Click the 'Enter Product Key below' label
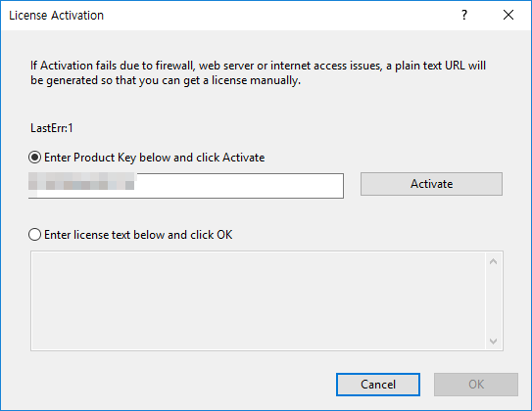The height and width of the screenshot is (411, 532). 155,158
